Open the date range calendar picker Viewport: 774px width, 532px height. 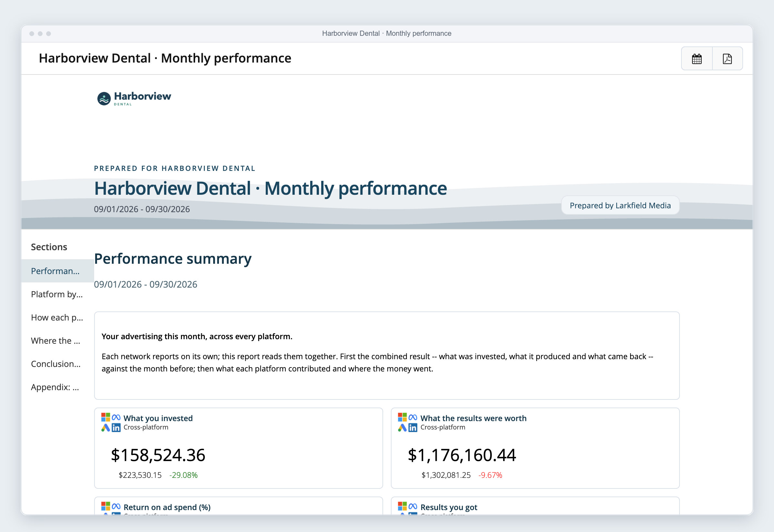pyautogui.click(x=697, y=59)
